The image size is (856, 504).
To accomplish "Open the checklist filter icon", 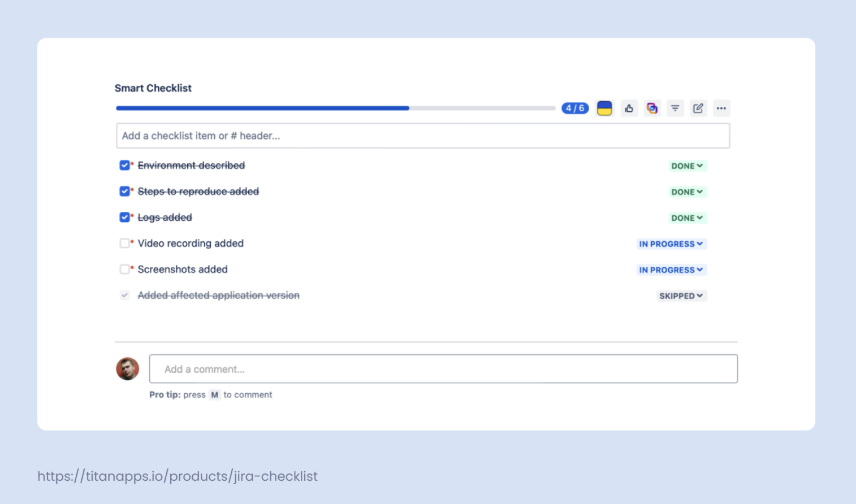I will click(675, 108).
